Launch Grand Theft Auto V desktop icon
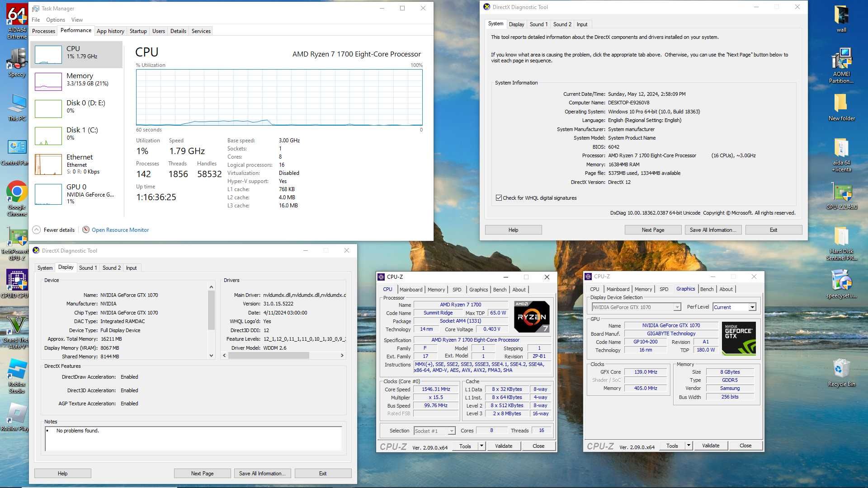868x488 pixels. coord(17,332)
